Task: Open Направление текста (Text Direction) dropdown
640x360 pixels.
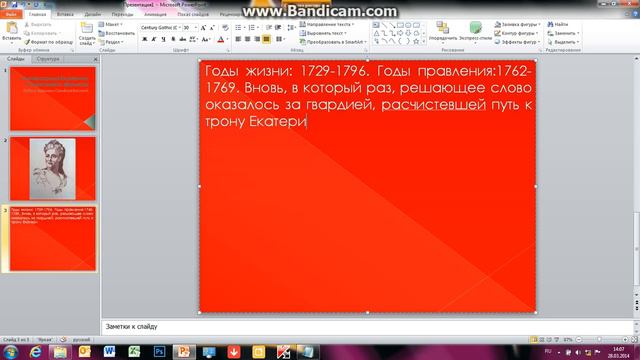Action: click(327, 24)
